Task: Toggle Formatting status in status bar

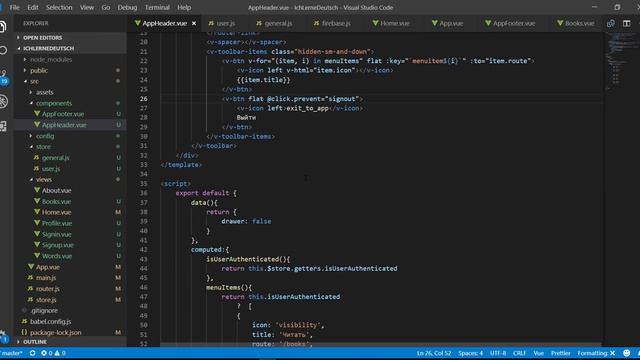Action: [596, 353]
